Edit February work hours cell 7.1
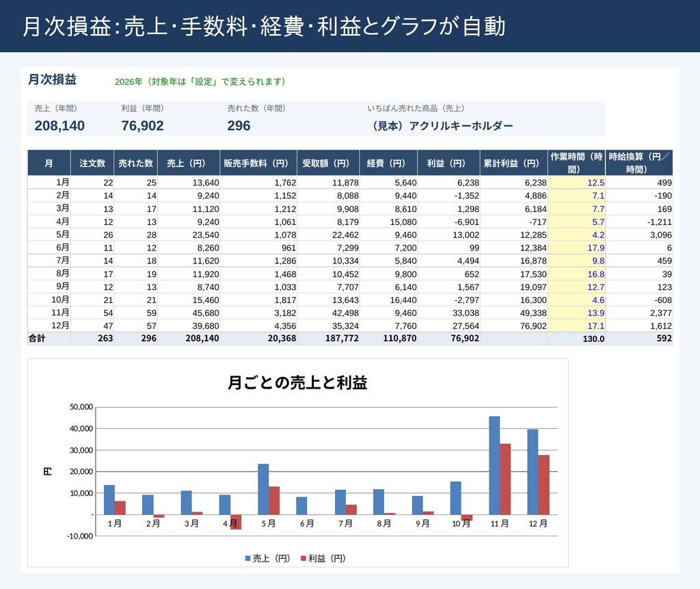 click(576, 195)
